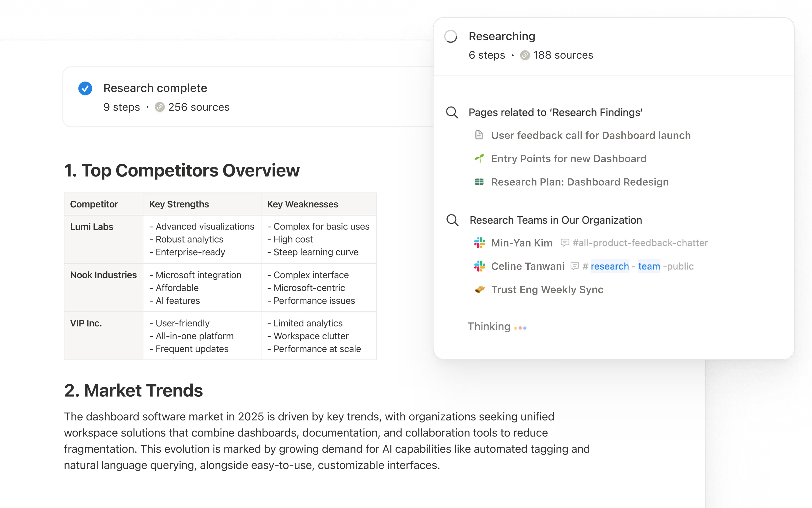Screen dimensions: 812x508
Task: Click the #all-product-feedback-chatter channel label
Action: (x=640, y=243)
